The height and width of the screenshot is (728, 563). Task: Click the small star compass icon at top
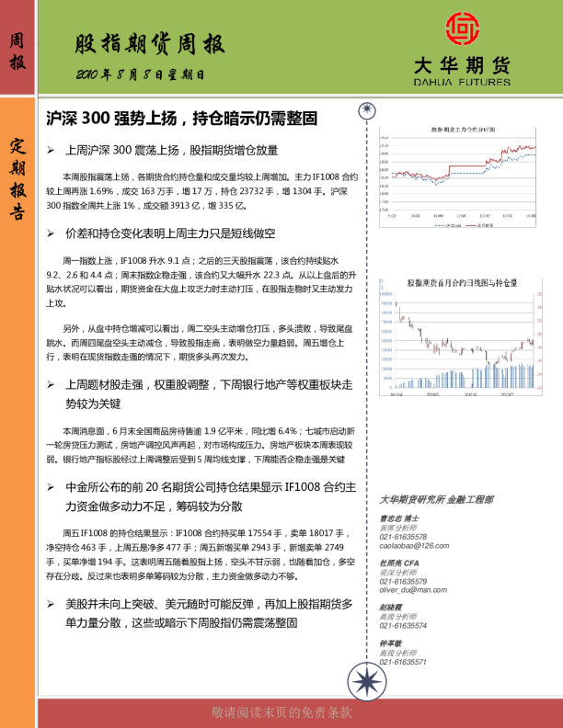pyautogui.click(x=367, y=110)
